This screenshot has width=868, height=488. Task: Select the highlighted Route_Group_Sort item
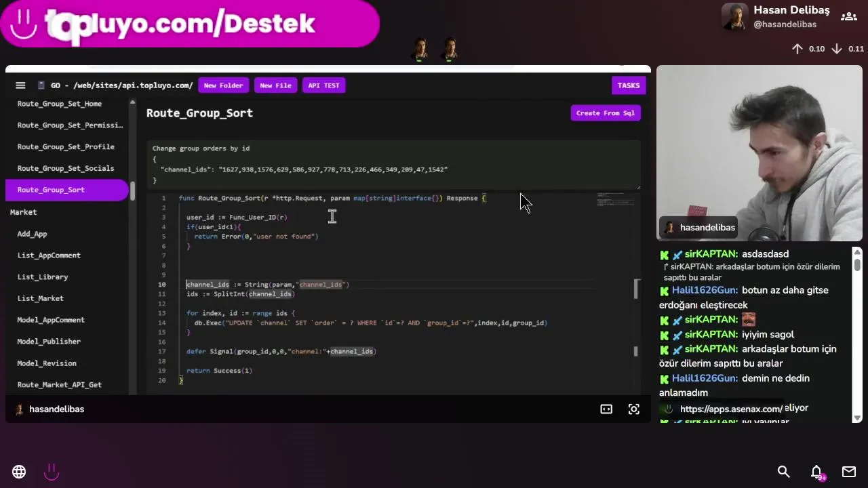click(x=66, y=190)
